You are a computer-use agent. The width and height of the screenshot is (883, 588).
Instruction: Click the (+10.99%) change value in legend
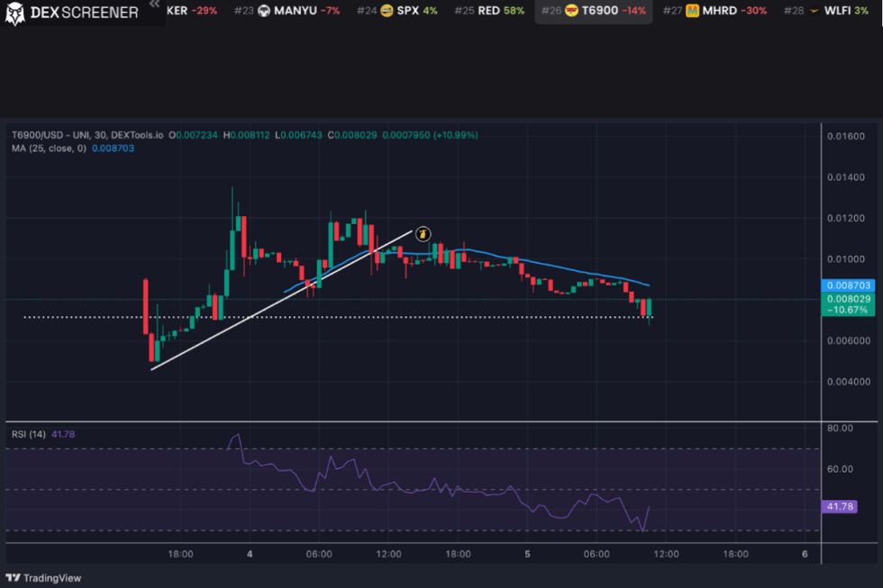click(455, 135)
